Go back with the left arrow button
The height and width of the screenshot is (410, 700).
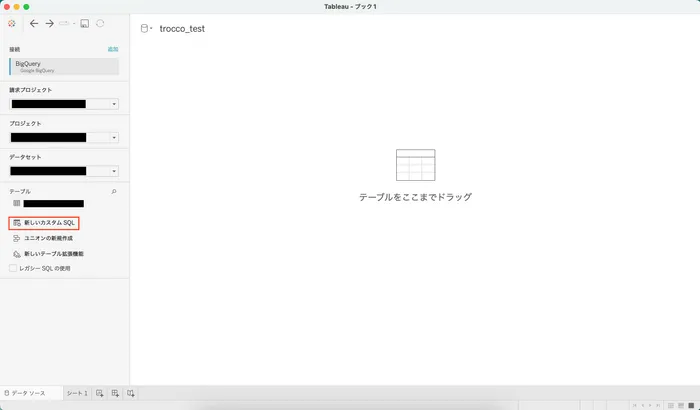click(34, 24)
